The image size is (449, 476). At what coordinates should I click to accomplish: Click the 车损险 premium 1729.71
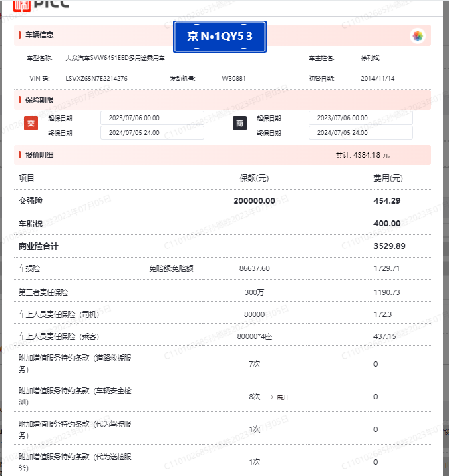click(x=386, y=268)
